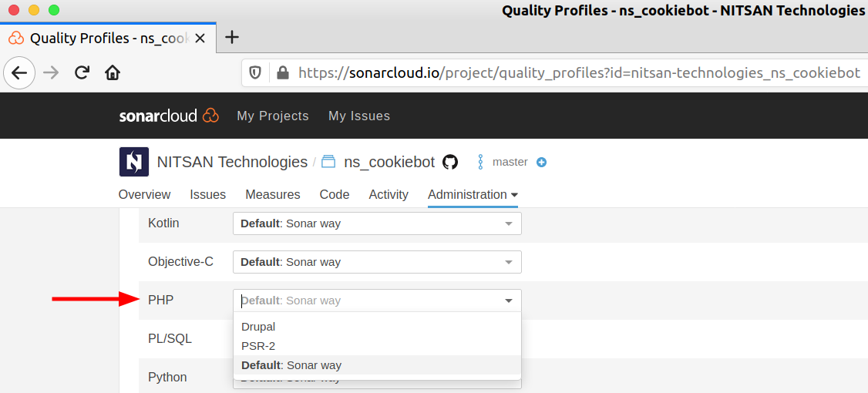Click the browser back arrow
This screenshot has height=393, width=868.
click(19, 73)
